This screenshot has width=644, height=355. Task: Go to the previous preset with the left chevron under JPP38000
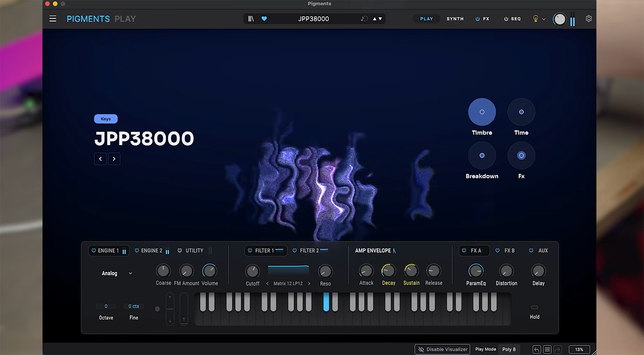[100, 159]
